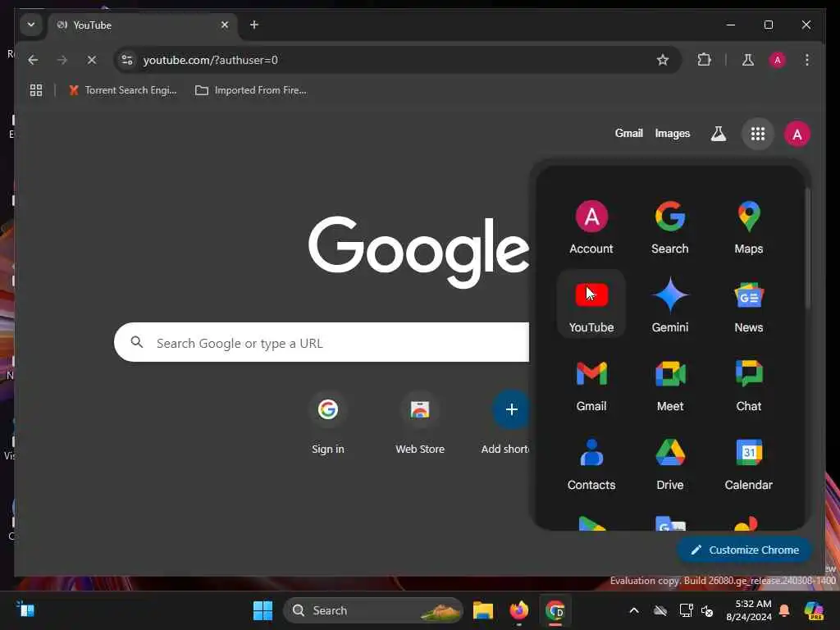This screenshot has width=840, height=630.
Task: Click the Customize Chrome button
Action: click(x=745, y=550)
